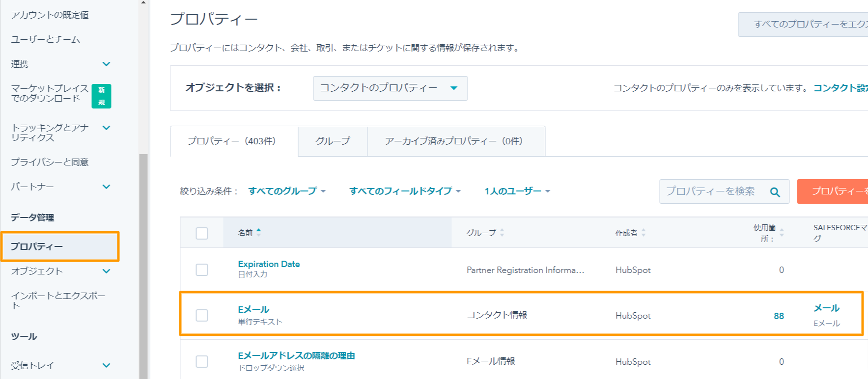Viewport: 868px width, 379px height.
Task: Open the Eメール property link
Action: pyautogui.click(x=253, y=309)
